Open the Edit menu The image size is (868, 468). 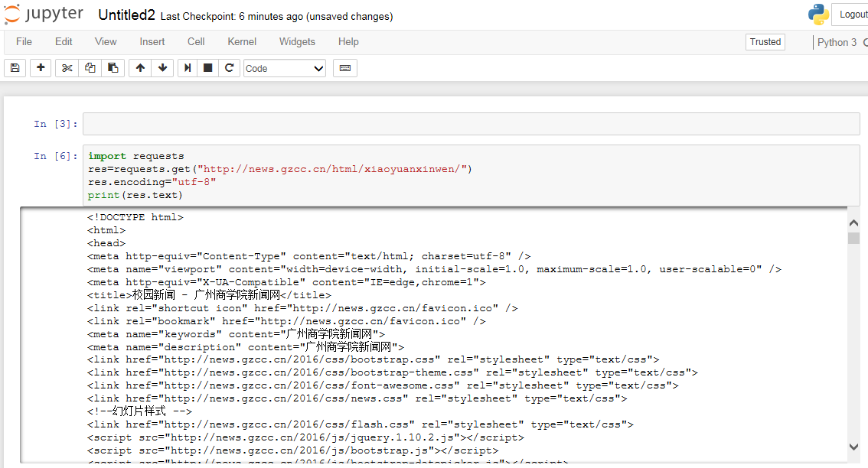(x=64, y=42)
